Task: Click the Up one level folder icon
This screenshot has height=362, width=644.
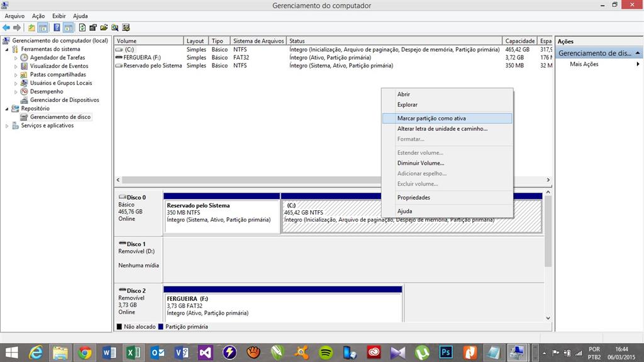Action: point(31,28)
